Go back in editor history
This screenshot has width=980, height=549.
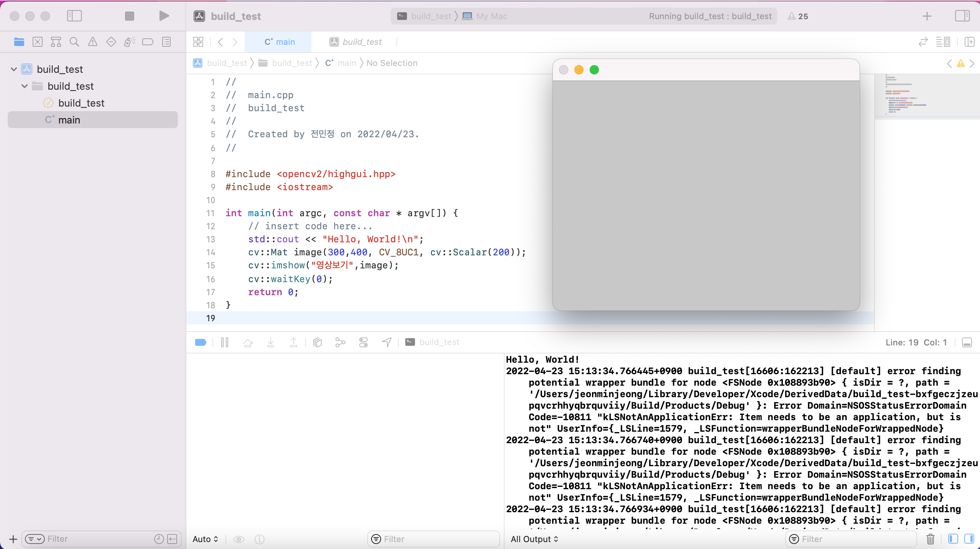tap(220, 42)
